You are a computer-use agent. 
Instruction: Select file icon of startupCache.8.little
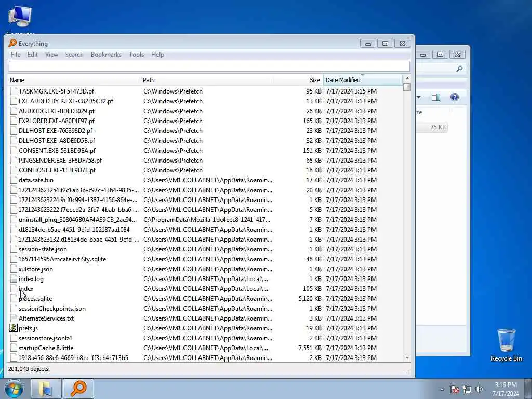click(14, 348)
